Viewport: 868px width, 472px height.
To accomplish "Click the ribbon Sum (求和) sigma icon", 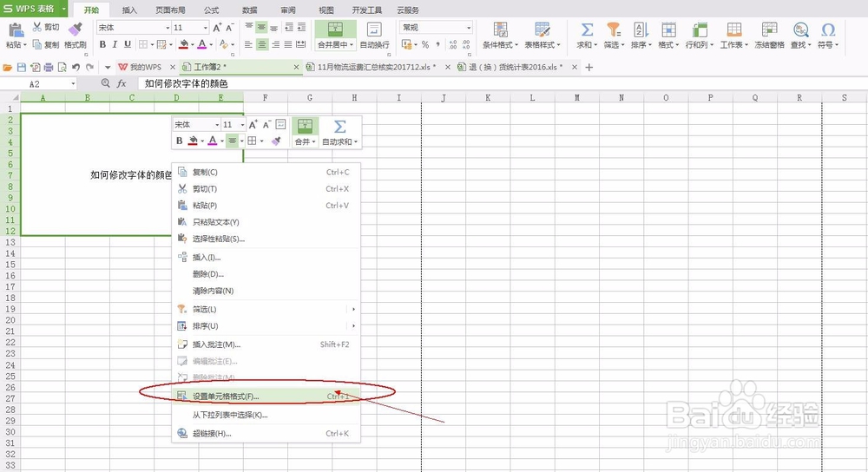I will coord(587,29).
